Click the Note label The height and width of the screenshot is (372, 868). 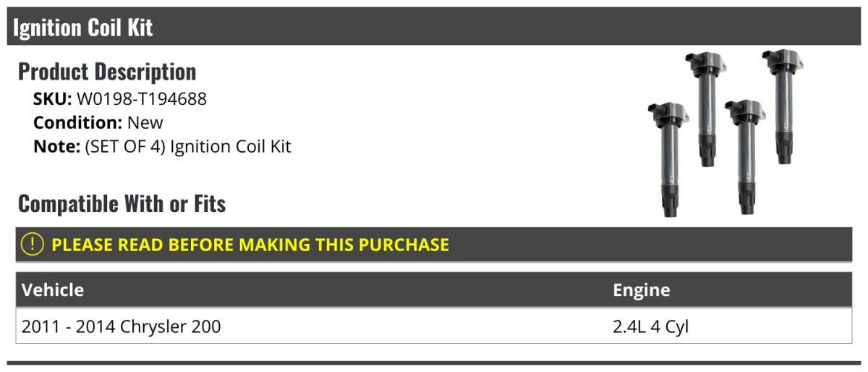point(56,146)
